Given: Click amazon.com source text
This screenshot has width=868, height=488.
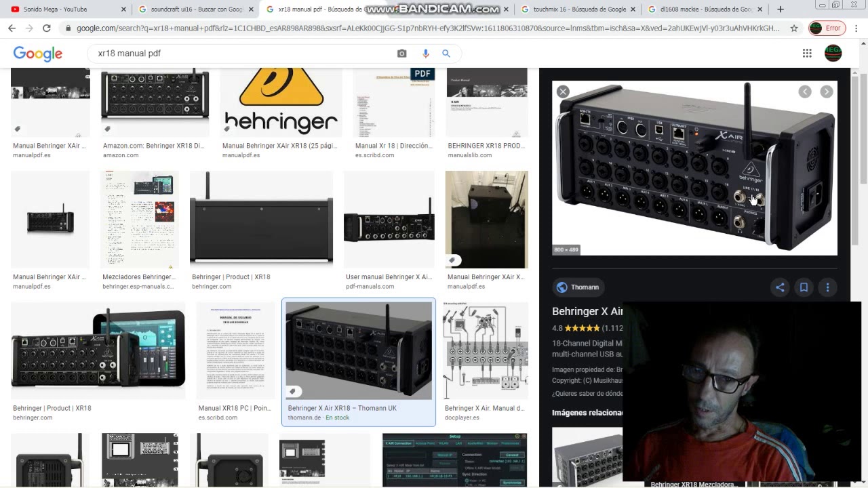Looking at the screenshot, I should pos(121,155).
